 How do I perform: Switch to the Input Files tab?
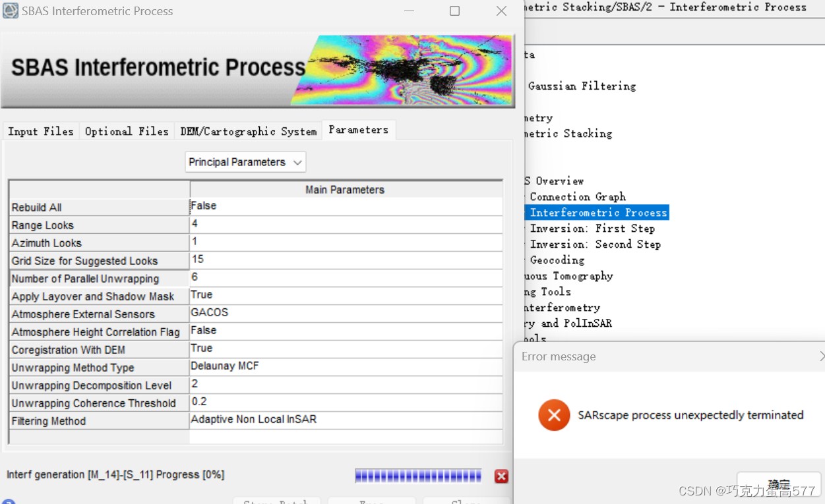pos(41,131)
